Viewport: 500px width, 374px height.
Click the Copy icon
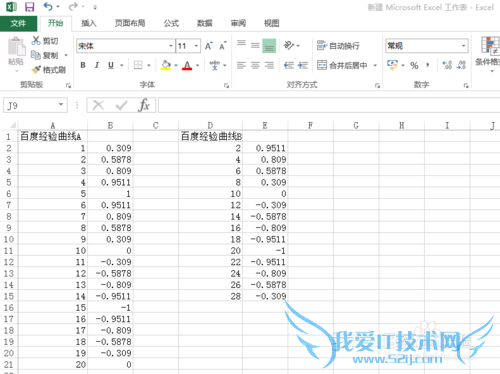click(x=36, y=55)
